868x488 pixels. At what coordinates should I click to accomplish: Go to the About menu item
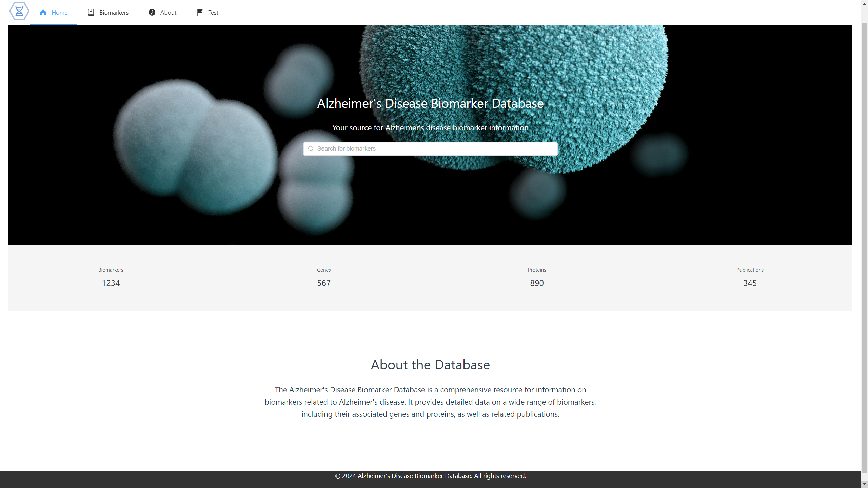pos(162,13)
